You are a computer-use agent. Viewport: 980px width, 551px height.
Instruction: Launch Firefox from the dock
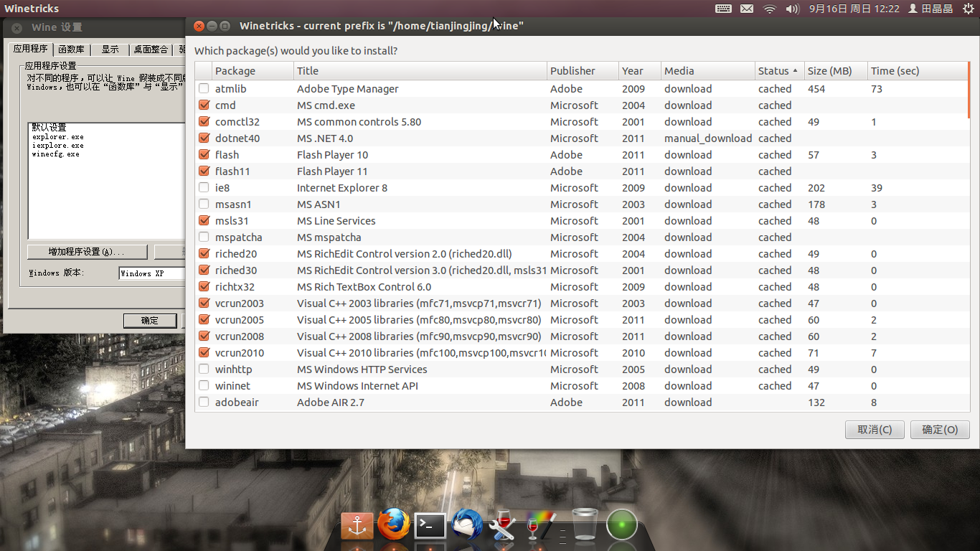393,524
